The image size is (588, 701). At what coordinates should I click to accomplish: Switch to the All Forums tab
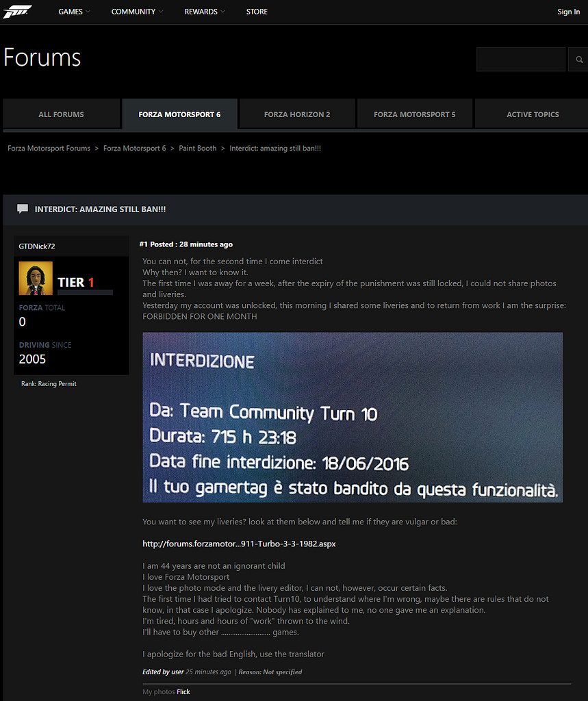point(61,114)
